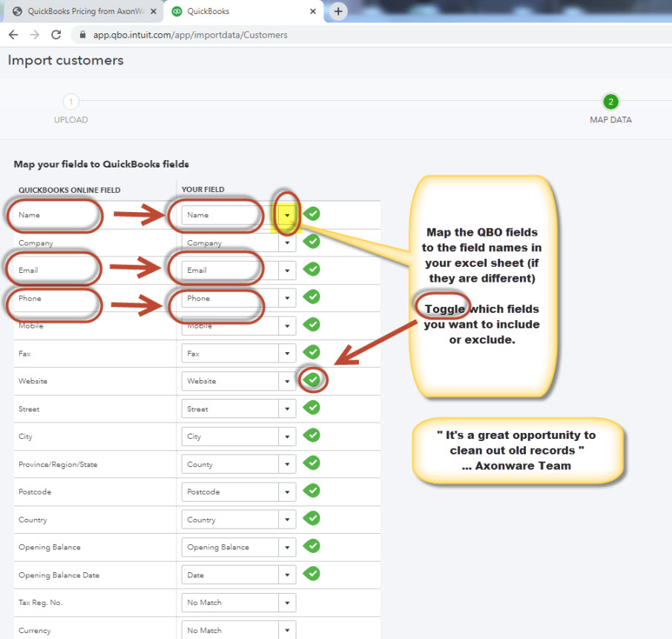Open the Mobile field dropdown arrow

click(x=287, y=326)
